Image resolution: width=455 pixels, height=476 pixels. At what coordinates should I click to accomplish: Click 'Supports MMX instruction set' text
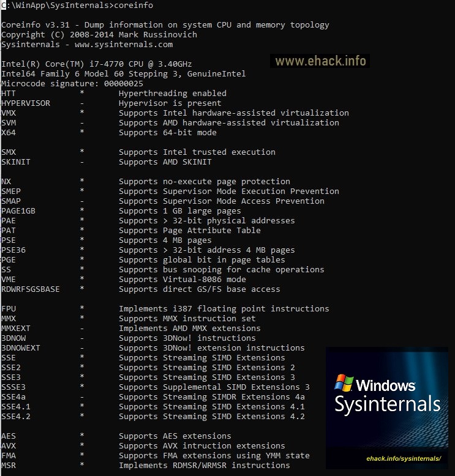[187, 318]
